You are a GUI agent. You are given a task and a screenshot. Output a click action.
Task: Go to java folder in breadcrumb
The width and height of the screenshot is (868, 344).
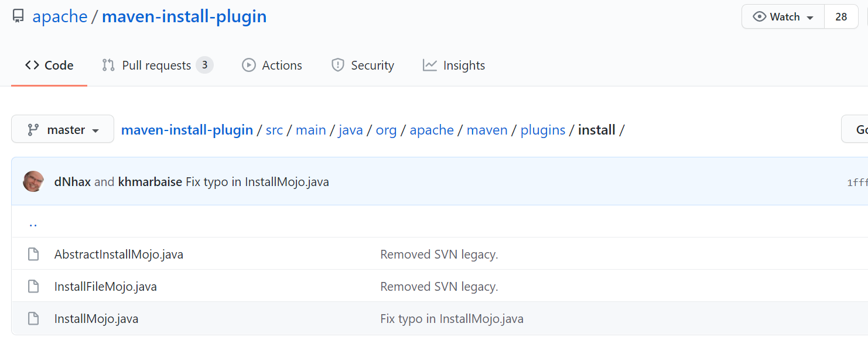(351, 130)
